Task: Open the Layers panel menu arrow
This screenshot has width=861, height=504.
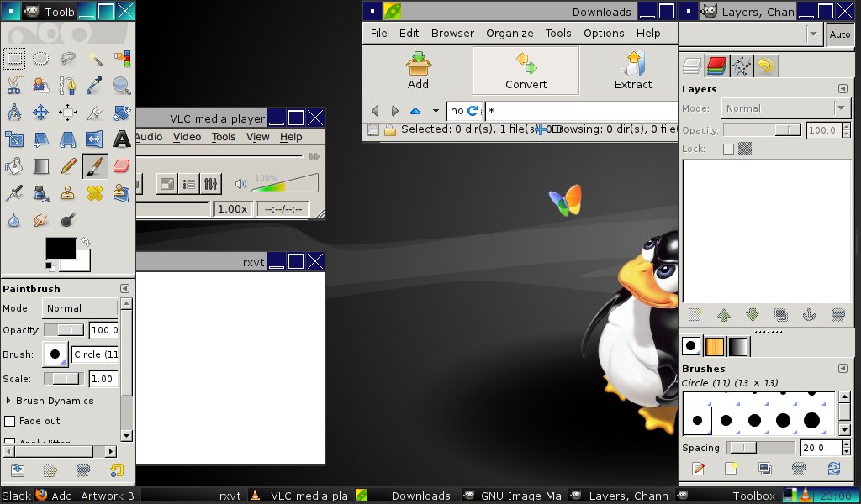Action: (843, 89)
